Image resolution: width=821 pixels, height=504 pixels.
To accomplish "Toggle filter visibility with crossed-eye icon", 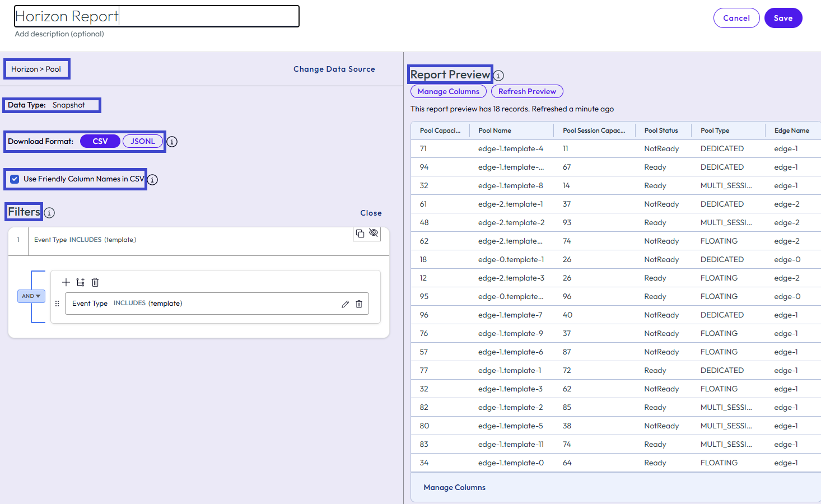I will (374, 233).
